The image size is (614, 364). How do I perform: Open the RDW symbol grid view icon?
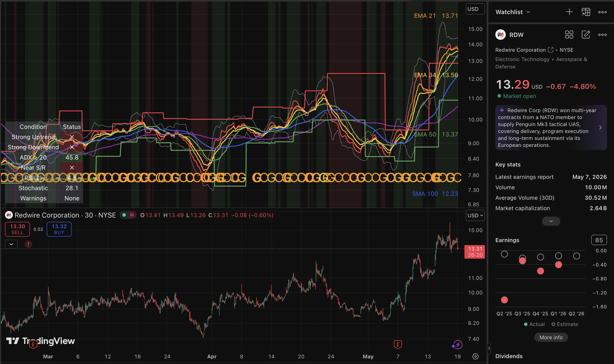click(569, 35)
